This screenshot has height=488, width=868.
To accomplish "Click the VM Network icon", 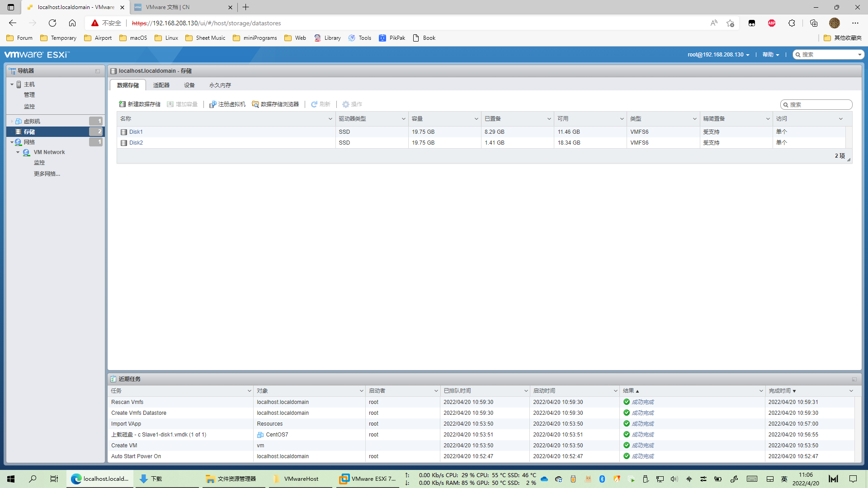I will (x=27, y=152).
